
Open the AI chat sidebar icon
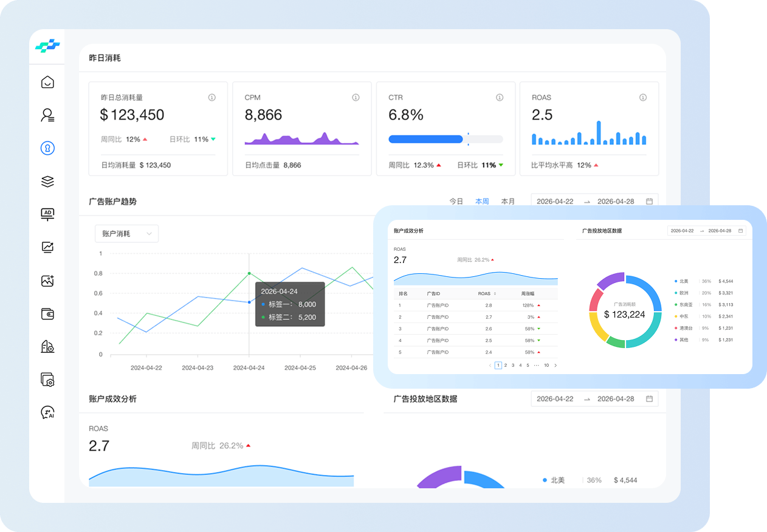pos(47,413)
